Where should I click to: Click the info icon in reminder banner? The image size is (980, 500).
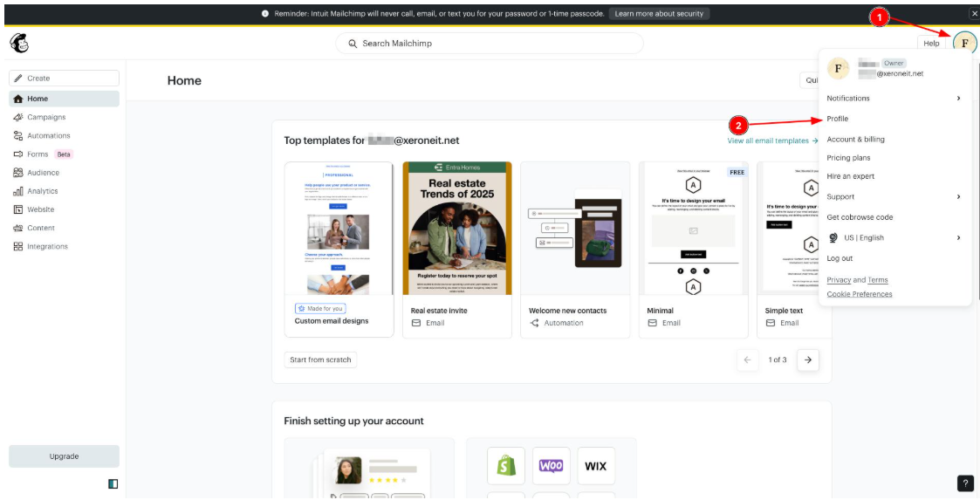tap(265, 14)
